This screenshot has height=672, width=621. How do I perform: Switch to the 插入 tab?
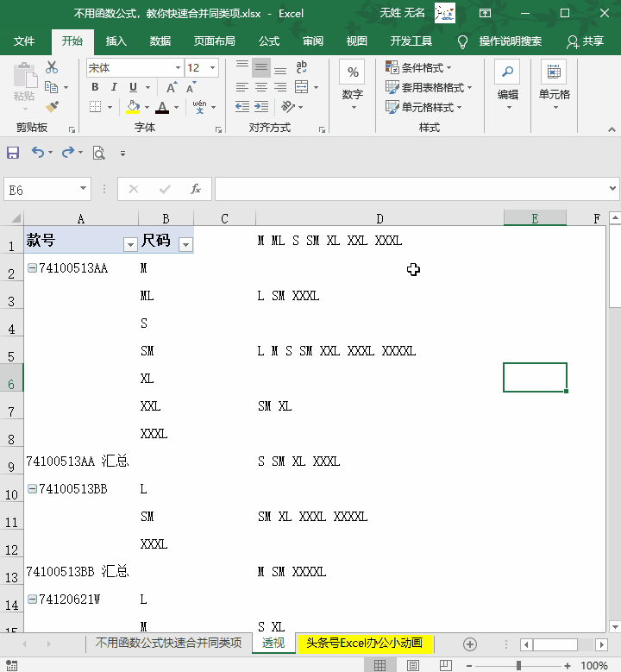click(116, 41)
